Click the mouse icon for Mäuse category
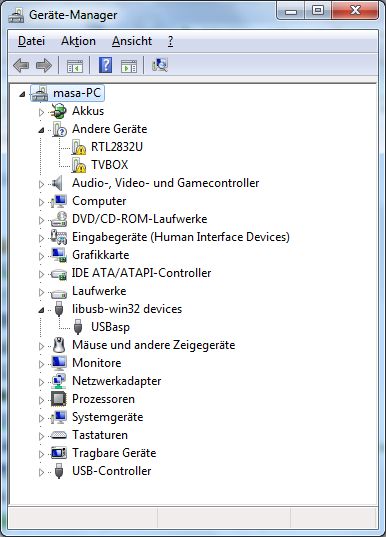 (x=59, y=345)
